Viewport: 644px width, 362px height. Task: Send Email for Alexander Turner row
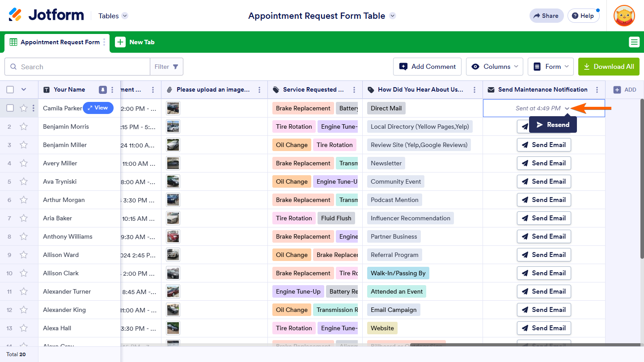click(x=544, y=291)
